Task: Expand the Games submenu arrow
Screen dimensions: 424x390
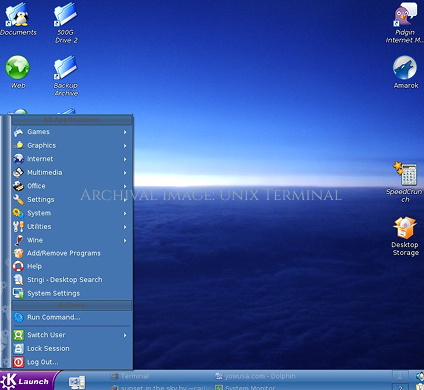Action: pyautogui.click(x=125, y=132)
